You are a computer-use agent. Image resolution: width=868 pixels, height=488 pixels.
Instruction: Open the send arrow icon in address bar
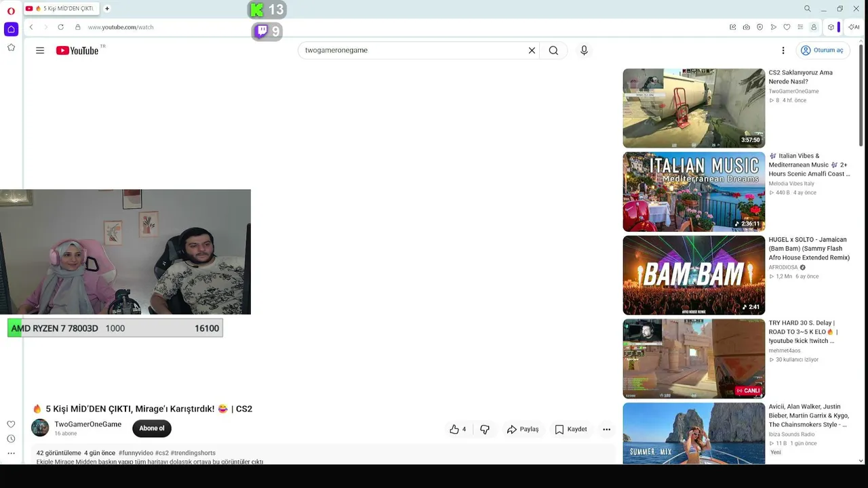tap(774, 27)
